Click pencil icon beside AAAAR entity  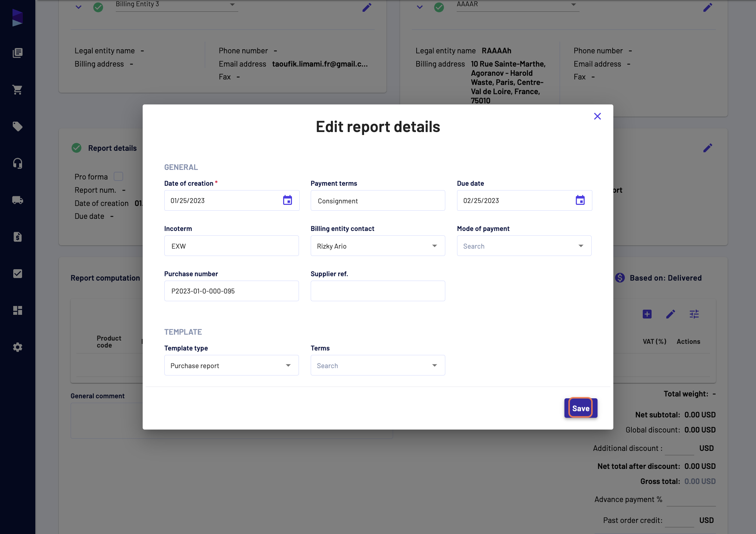coord(708,7)
